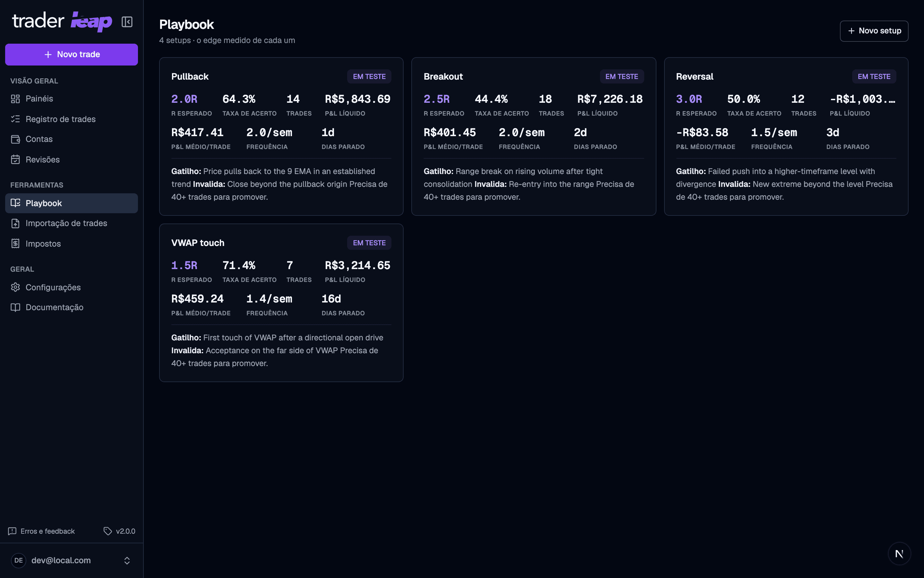Click the Erros e feedback message icon
This screenshot has height=578, width=924.
(x=12, y=531)
